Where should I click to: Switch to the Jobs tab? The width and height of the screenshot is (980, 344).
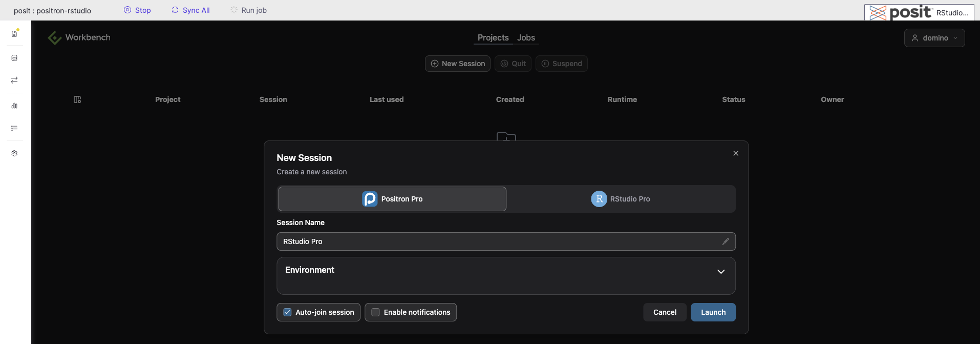point(526,37)
